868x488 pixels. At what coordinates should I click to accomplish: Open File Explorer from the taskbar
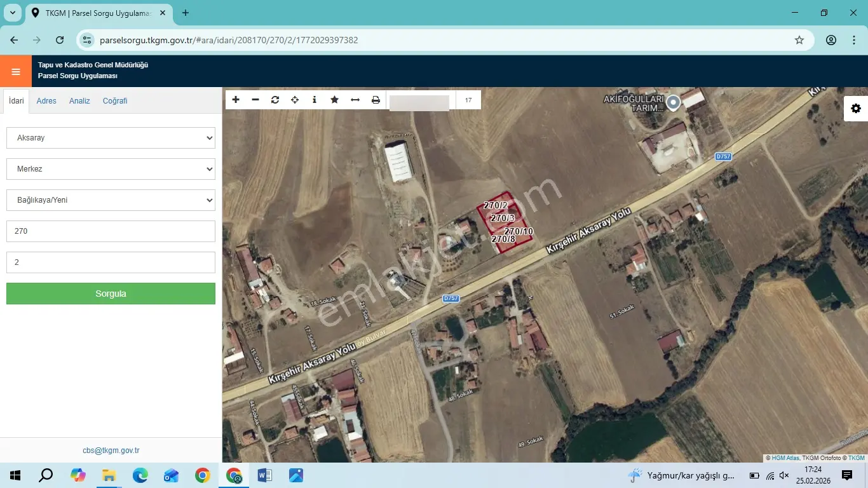[x=109, y=475]
